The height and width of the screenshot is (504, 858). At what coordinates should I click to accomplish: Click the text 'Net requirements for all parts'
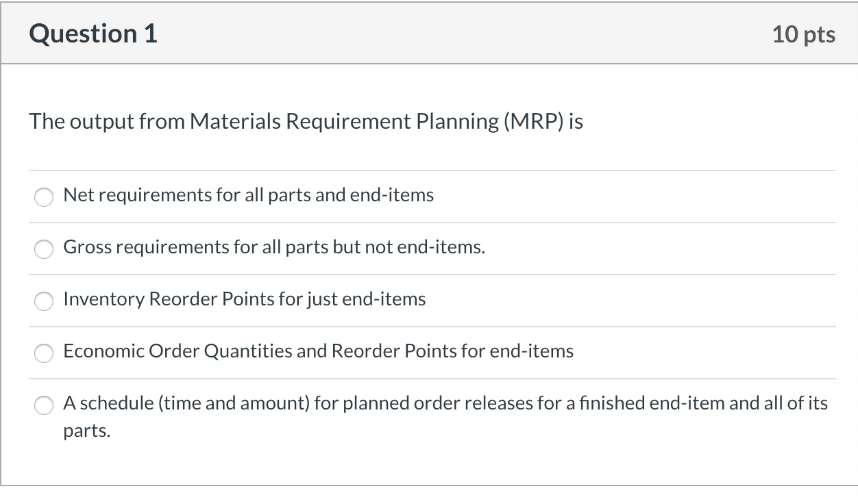[248, 195]
